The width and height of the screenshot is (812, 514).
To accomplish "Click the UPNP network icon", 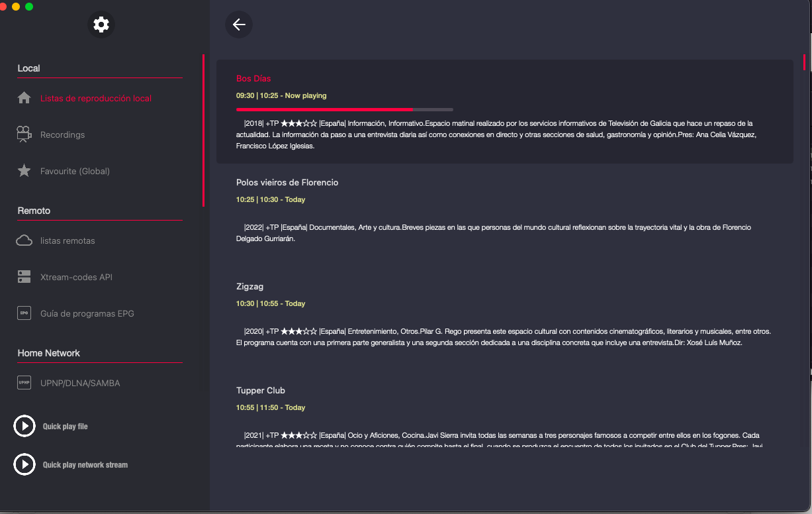I will pyautogui.click(x=24, y=383).
